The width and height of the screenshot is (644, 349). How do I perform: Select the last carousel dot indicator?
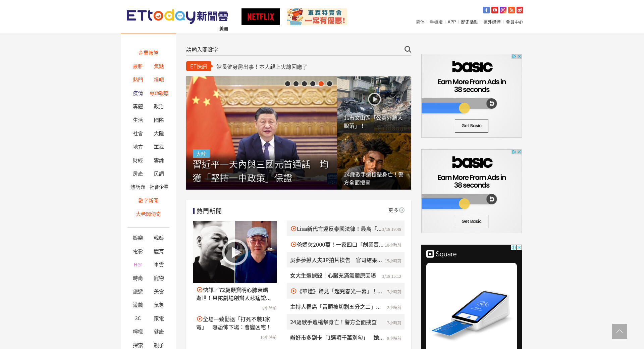[x=329, y=84]
